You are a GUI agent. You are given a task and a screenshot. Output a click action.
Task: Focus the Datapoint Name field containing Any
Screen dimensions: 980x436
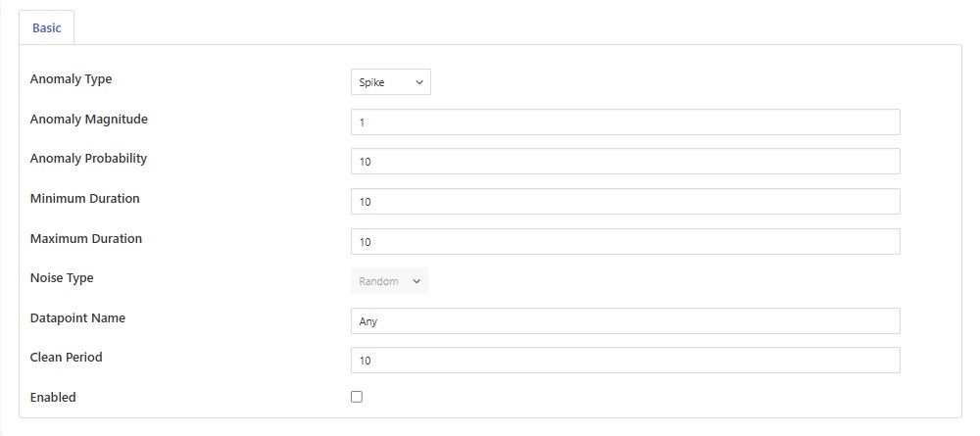[x=624, y=321]
